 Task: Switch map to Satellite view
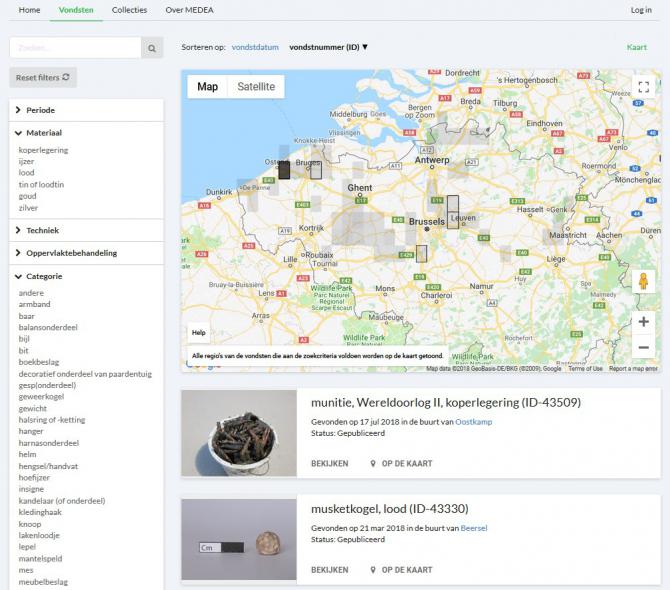coord(256,87)
